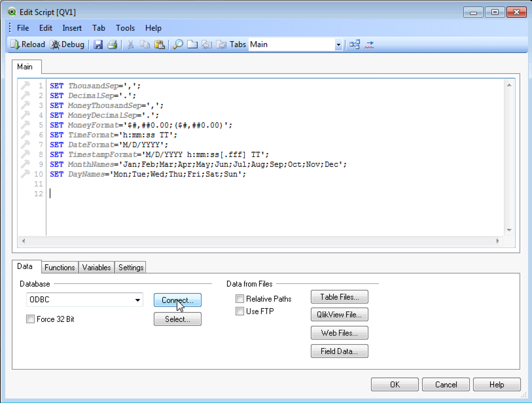Toggle the Relative Paths checkbox
Screen dimensions: 532x403
(x=240, y=299)
